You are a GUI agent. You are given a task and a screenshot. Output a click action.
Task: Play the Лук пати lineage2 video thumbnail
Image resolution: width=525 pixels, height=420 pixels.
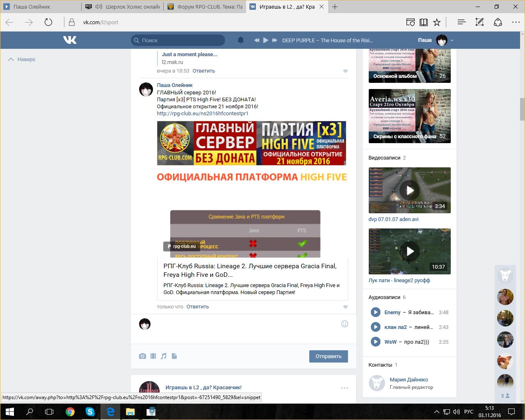410,251
